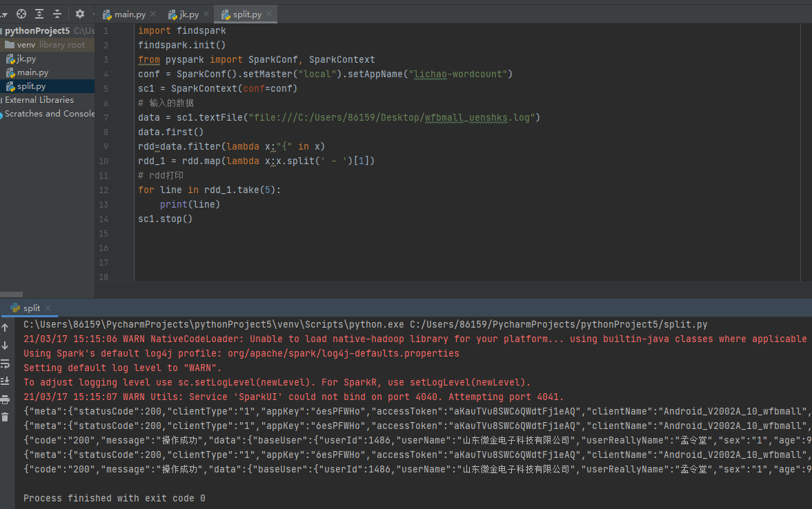Click 'To adjust logging level' console line

click(x=277, y=383)
